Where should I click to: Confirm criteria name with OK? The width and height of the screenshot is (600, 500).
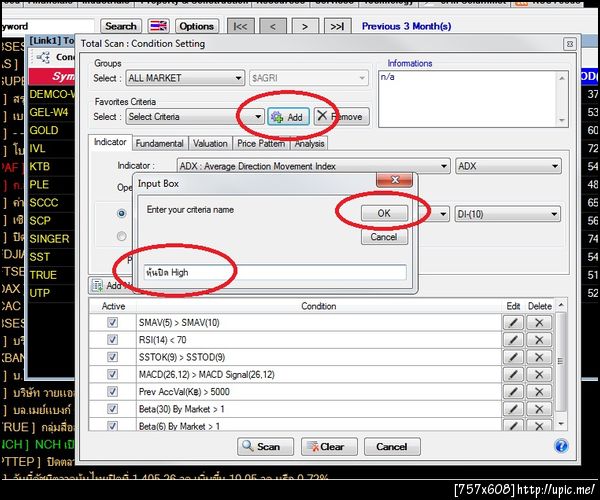384,213
